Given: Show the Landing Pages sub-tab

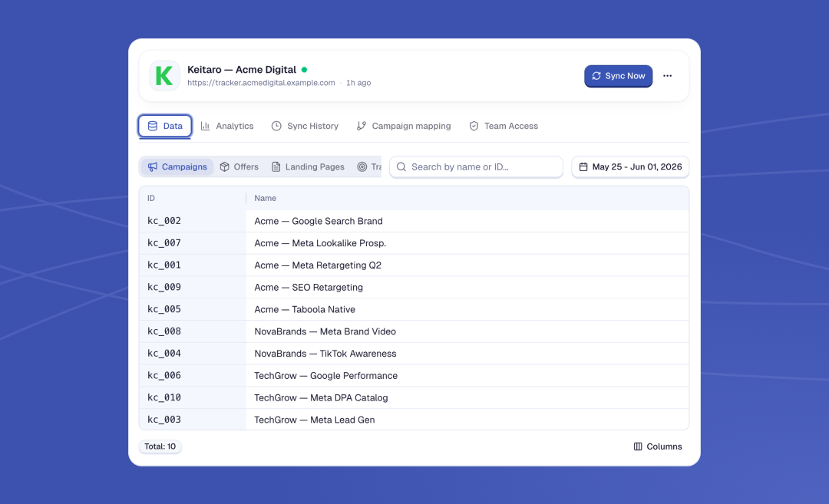Looking at the screenshot, I should point(309,167).
